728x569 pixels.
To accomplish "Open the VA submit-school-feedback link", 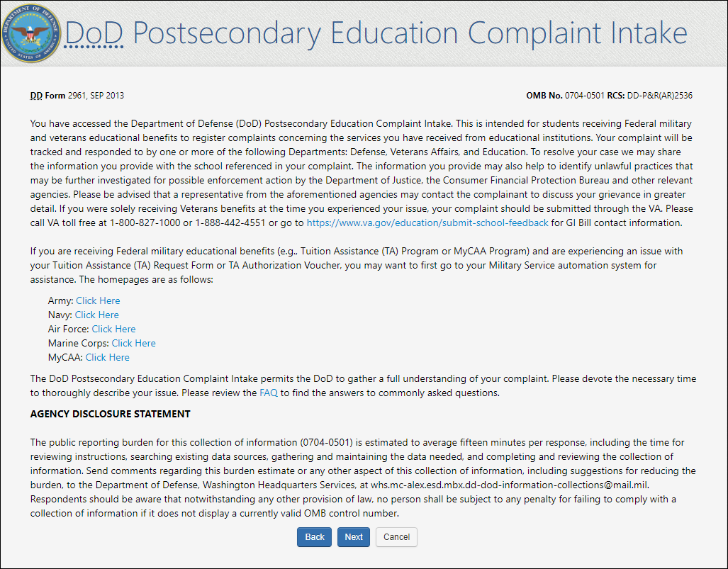I will (x=427, y=222).
